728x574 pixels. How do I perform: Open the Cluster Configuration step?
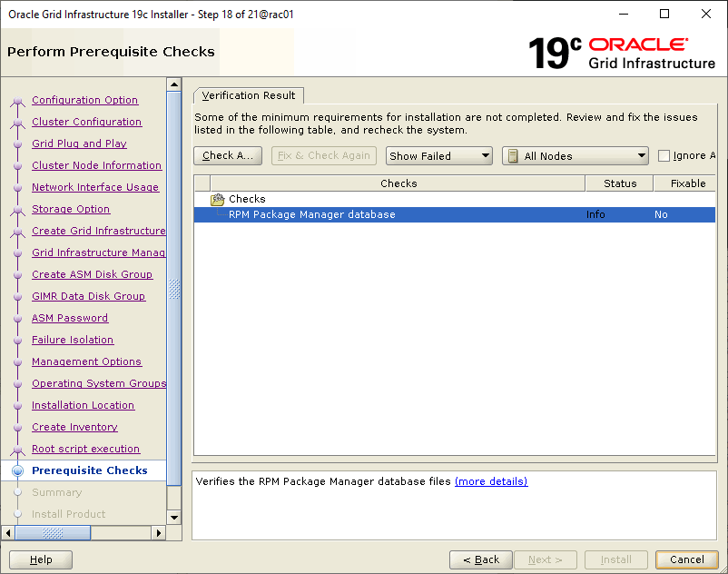coord(87,122)
